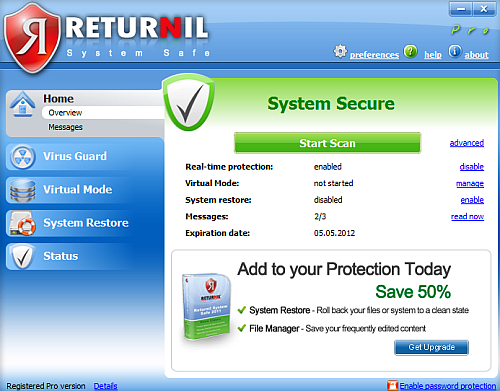Enable system restore via link
Image resolution: width=500 pixels, height=391 pixels.
tap(472, 200)
